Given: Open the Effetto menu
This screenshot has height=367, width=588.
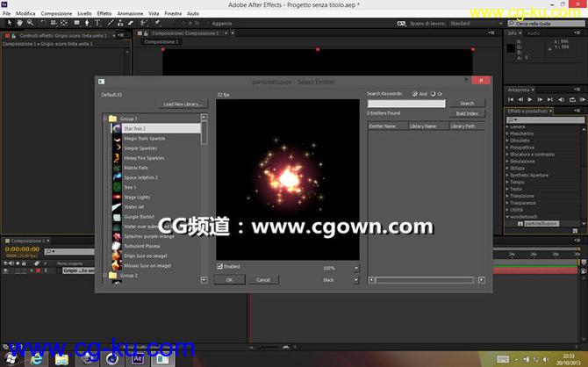Looking at the screenshot, I should pos(104,13).
